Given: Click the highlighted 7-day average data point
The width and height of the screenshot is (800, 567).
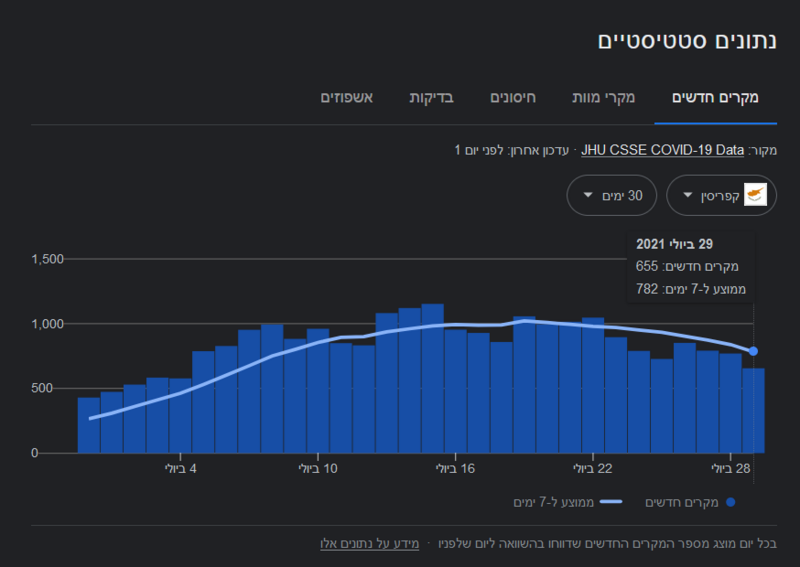Looking at the screenshot, I should pos(753,351).
